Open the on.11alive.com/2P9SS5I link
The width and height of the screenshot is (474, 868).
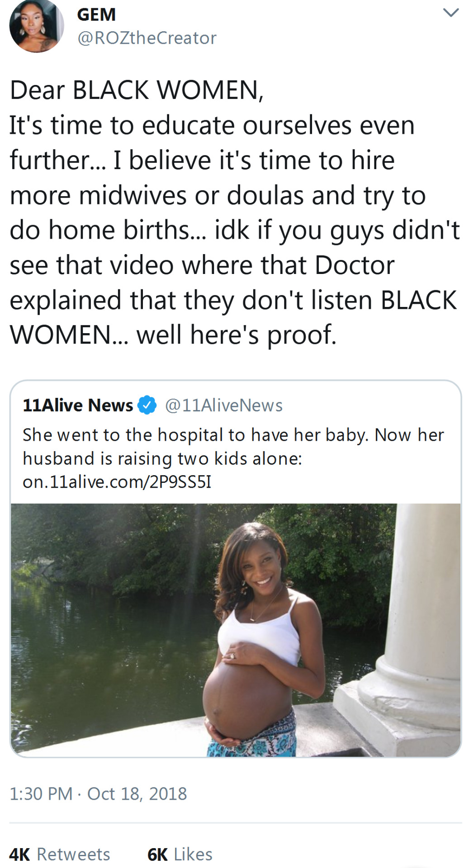tap(117, 481)
